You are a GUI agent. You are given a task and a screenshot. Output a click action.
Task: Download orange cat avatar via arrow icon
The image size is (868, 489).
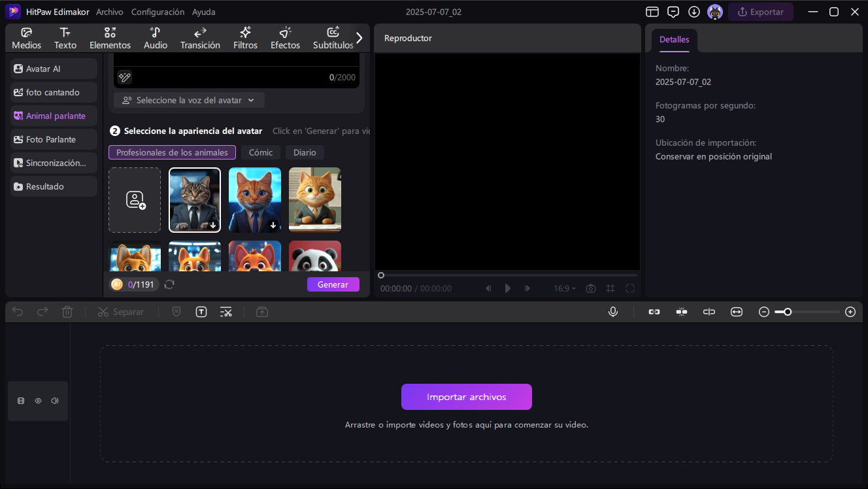pos(273,225)
